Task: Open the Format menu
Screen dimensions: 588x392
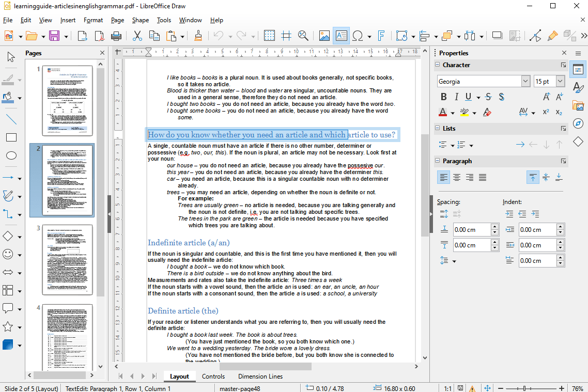Action: point(93,20)
